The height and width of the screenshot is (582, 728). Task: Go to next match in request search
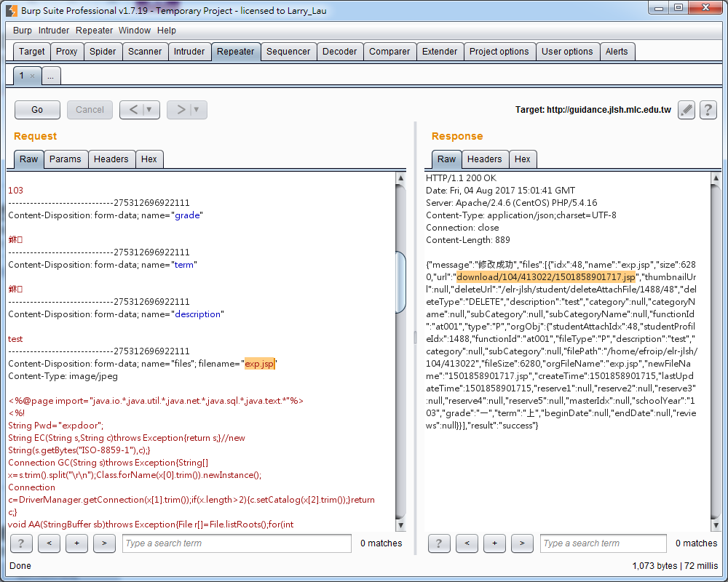(x=104, y=543)
